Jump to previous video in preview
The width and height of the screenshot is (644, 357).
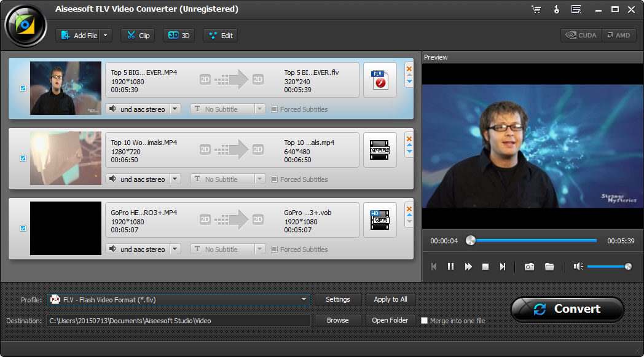pos(434,267)
